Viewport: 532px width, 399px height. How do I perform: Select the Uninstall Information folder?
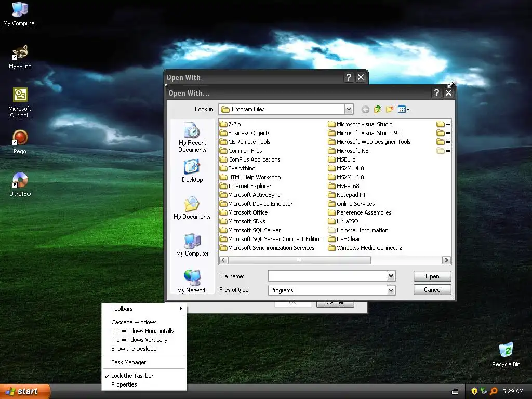358,230
